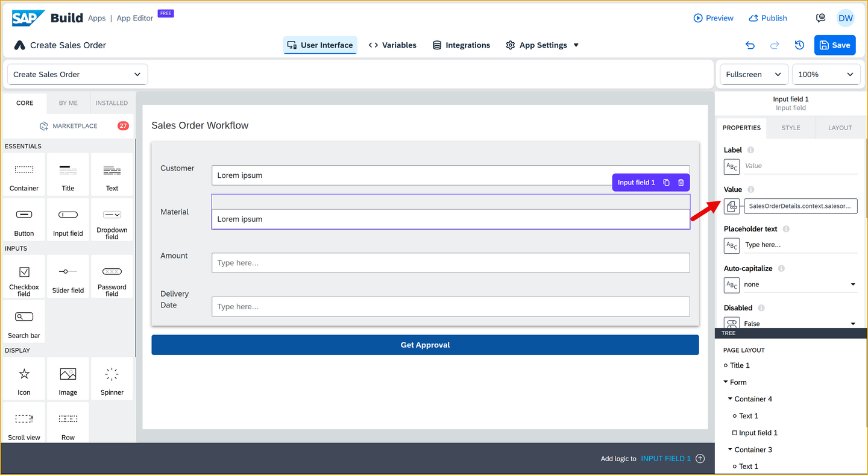Select the Container component
The image size is (868, 475).
(x=24, y=174)
